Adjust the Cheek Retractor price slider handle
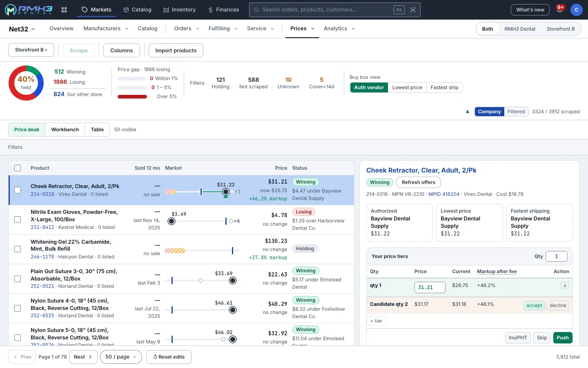The image size is (588, 368). pos(226,192)
